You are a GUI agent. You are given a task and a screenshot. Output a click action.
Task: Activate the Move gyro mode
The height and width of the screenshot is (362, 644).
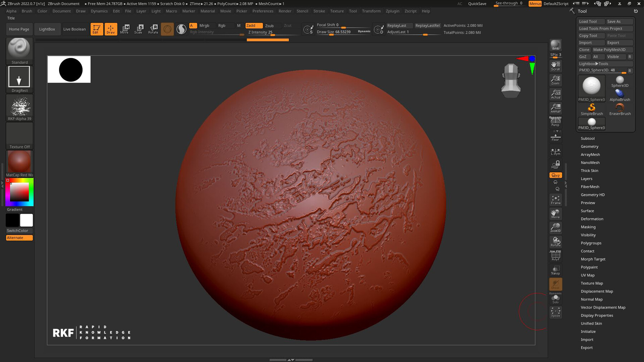(125, 29)
